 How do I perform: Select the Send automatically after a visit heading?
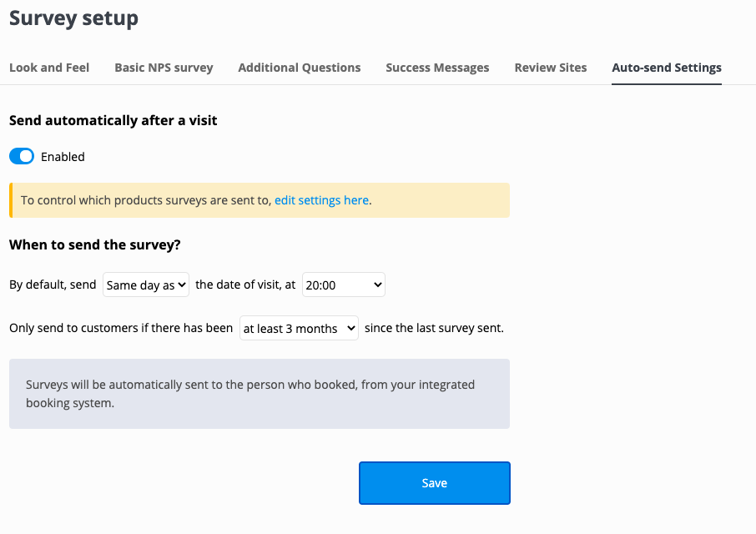coord(113,120)
